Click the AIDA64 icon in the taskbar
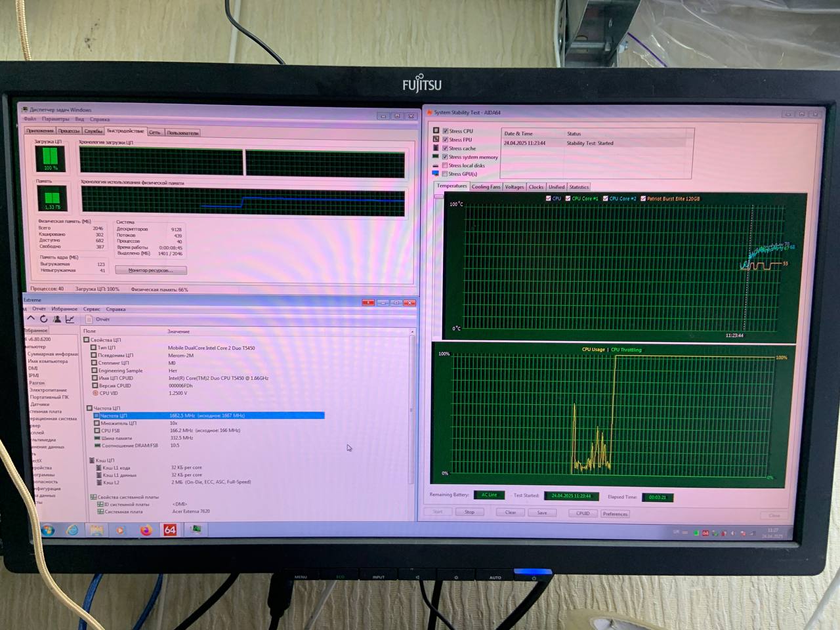Screen dimensions: 840x630 [x=170, y=530]
